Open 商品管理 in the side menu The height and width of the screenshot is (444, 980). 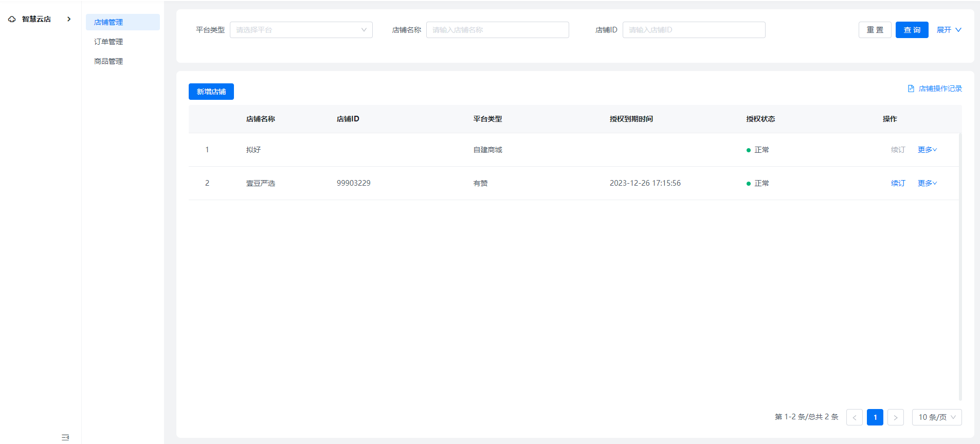(x=108, y=61)
